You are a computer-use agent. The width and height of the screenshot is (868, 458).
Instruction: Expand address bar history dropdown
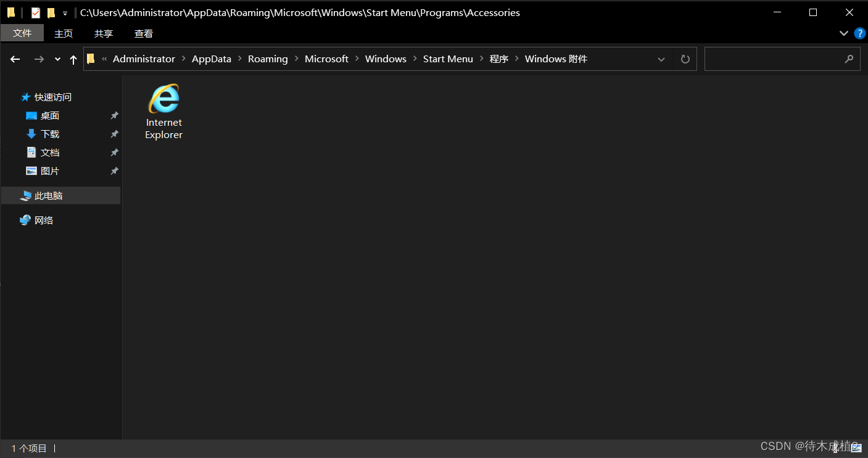(661, 59)
